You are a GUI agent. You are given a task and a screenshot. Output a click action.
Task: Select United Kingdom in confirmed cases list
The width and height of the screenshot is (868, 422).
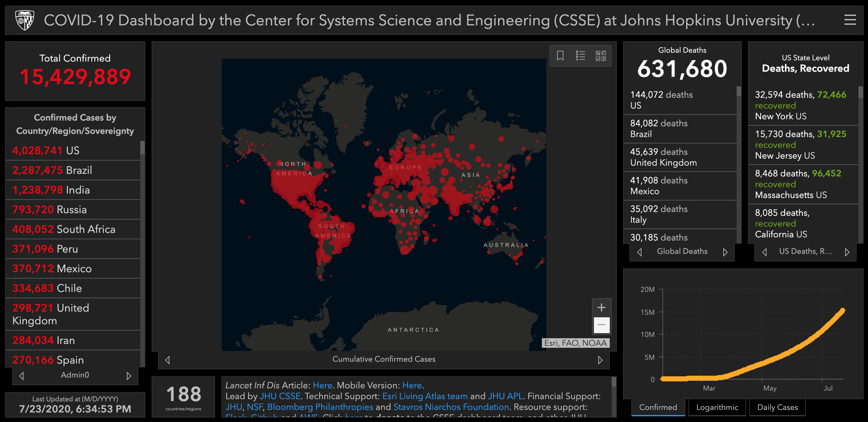point(73,314)
